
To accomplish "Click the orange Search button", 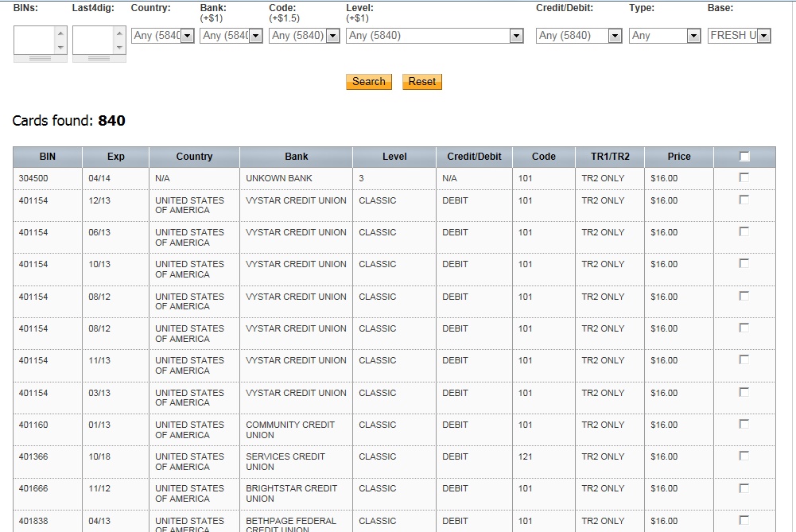I will pos(369,82).
